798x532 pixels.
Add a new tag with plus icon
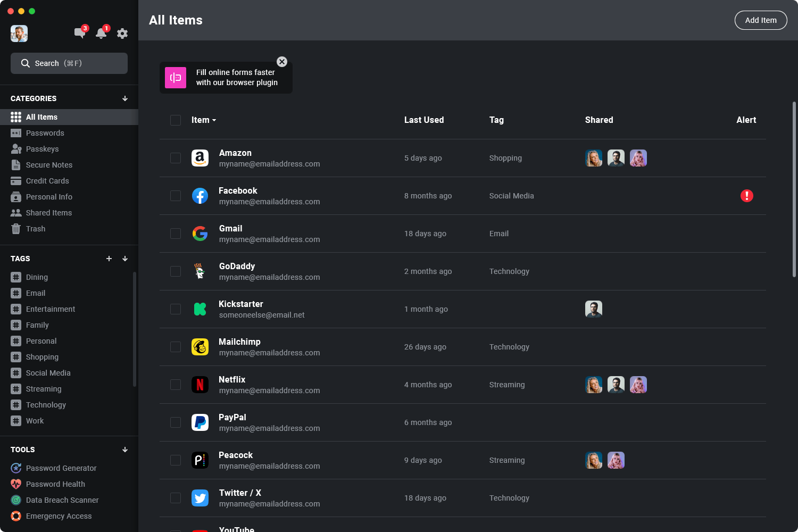pyautogui.click(x=109, y=259)
